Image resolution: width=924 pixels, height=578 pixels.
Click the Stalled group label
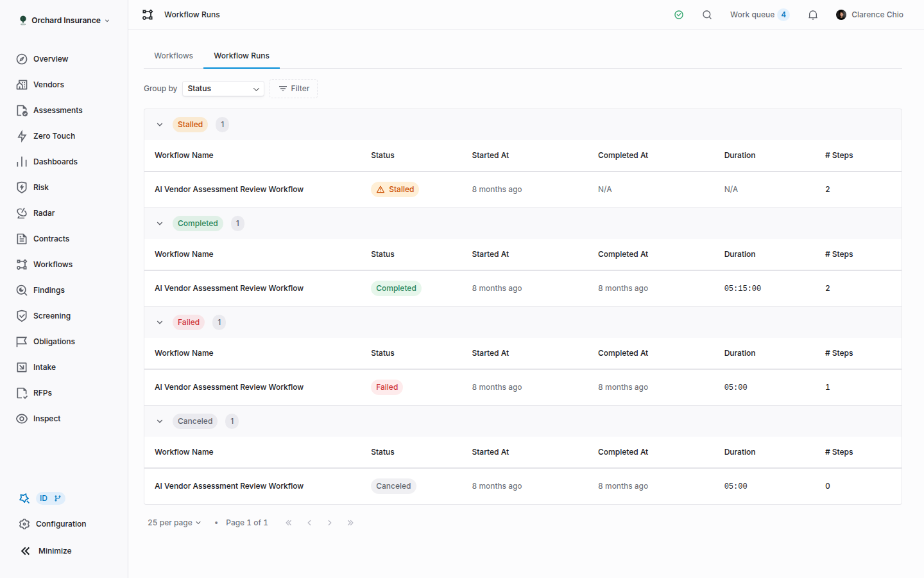(x=190, y=125)
